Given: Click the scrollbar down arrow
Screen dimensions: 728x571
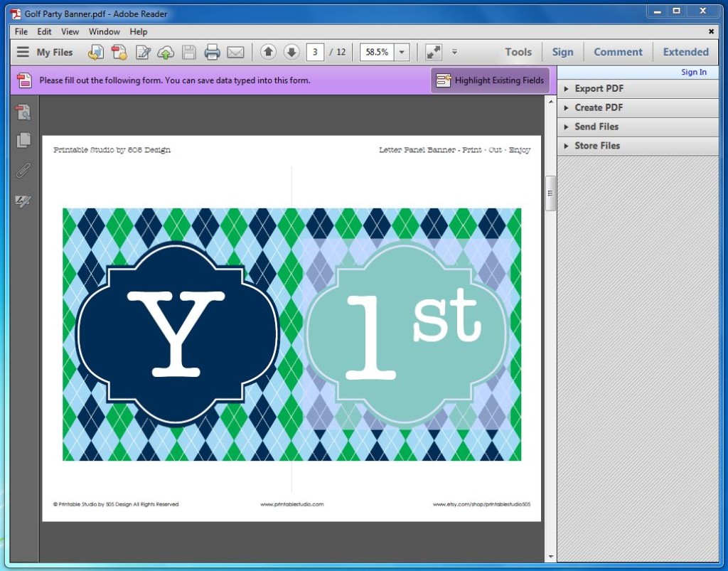Looking at the screenshot, I should (550, 557).
